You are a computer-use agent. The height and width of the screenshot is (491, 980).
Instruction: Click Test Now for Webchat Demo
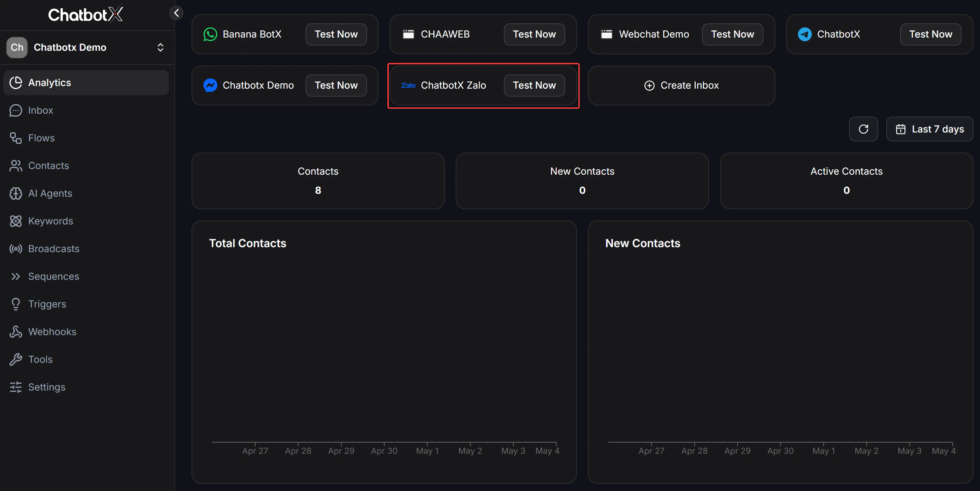coord(733,34)
